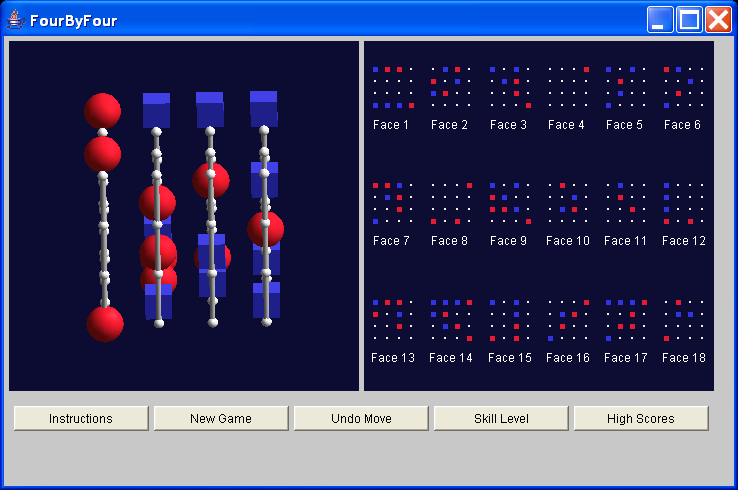Screen dimensions: 738x490
Task: Select the Face 12 grid thumbnail
Action: coord(684,203)
